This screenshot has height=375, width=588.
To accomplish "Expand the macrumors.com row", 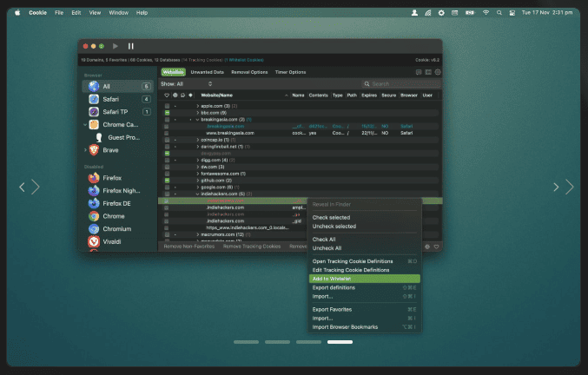I will coord(198,234).
